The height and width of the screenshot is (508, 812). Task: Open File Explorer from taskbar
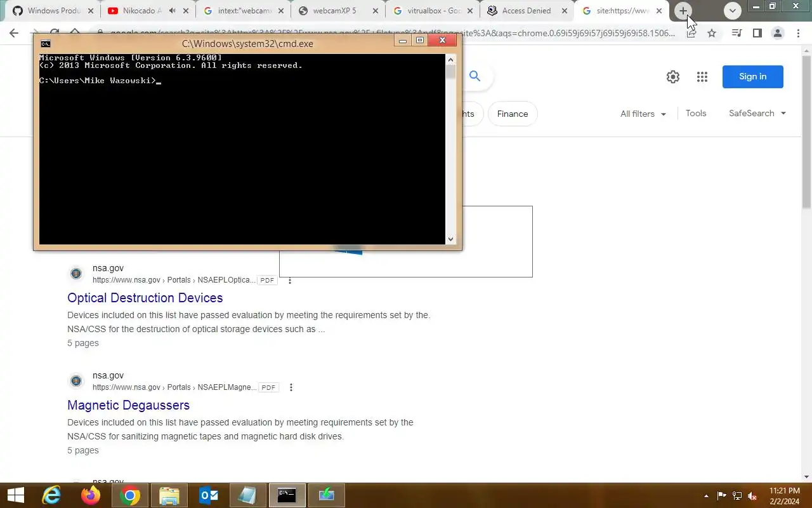pos(169,495)
